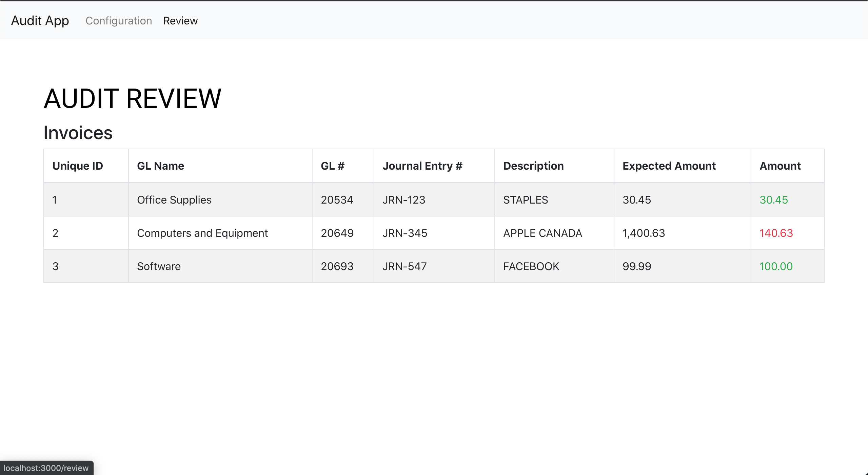The image size is (868, 475).
Task: Click the JRN-345 journal entry cell
Action: coord(405,233)
